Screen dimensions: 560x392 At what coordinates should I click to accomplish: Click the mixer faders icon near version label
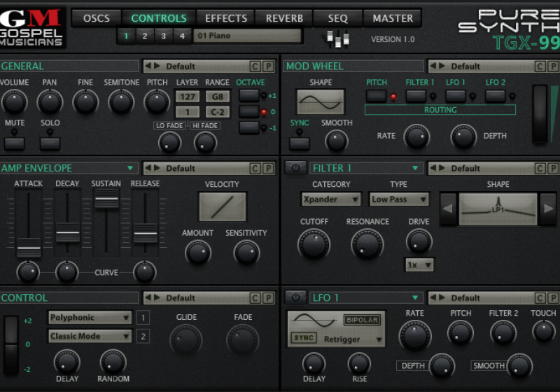(339, 39)
